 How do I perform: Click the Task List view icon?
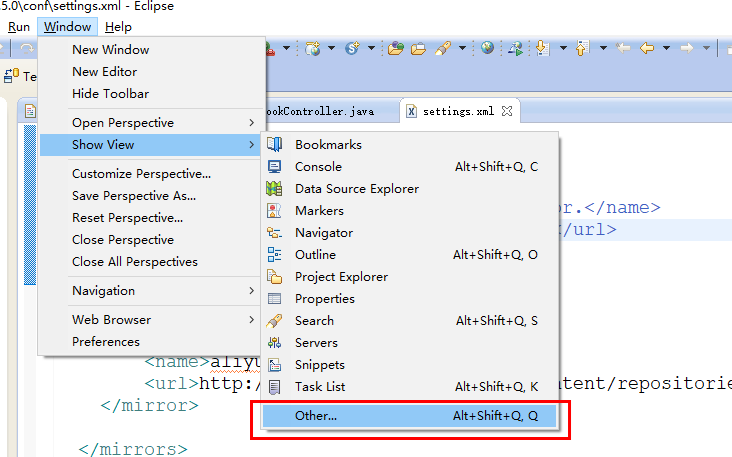(274, 387)
